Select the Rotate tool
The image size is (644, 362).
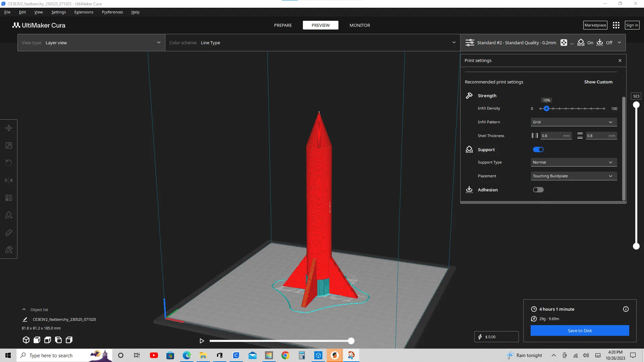8,163
